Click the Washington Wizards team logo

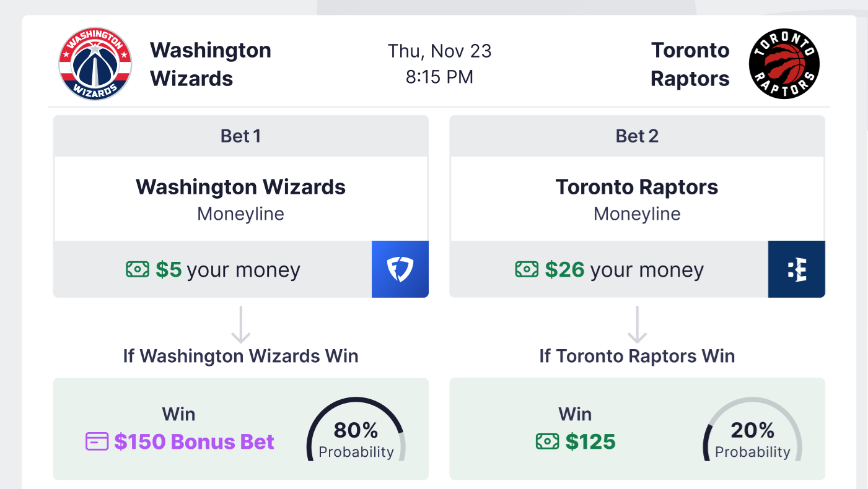tap(95, 64)
